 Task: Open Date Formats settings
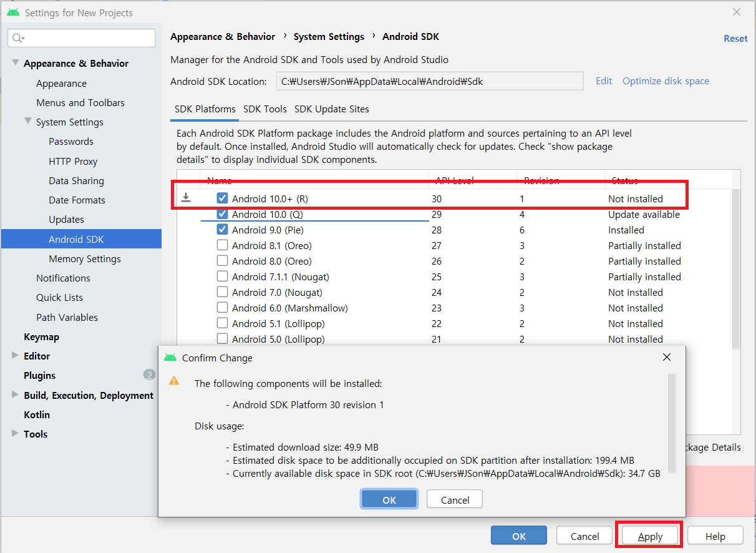(x=77, y=200)
